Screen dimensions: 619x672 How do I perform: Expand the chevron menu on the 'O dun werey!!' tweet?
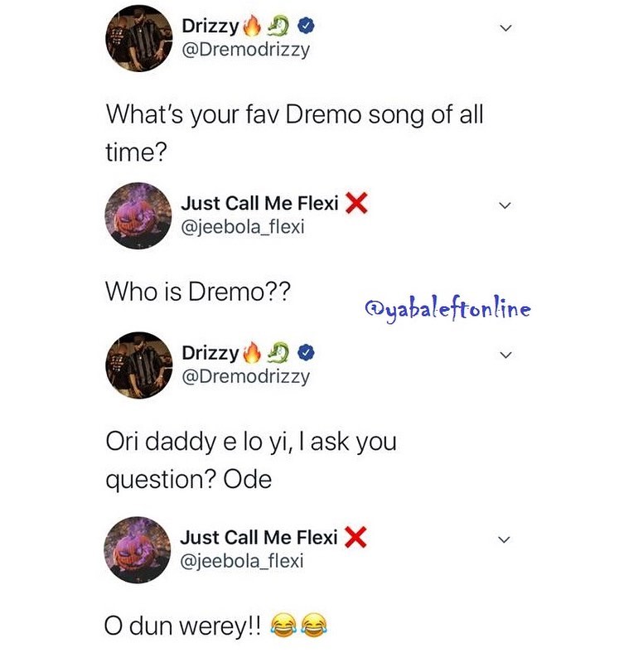505,539
